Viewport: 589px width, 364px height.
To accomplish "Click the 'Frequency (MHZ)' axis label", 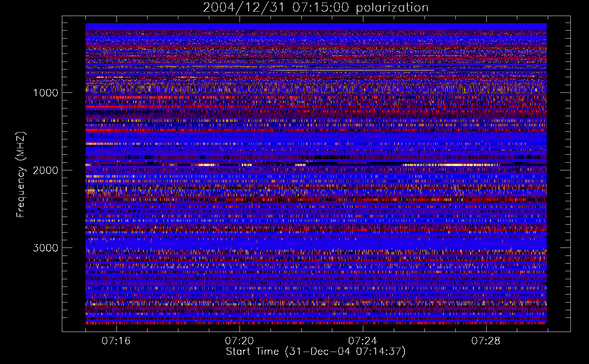I will click(21, 175).
